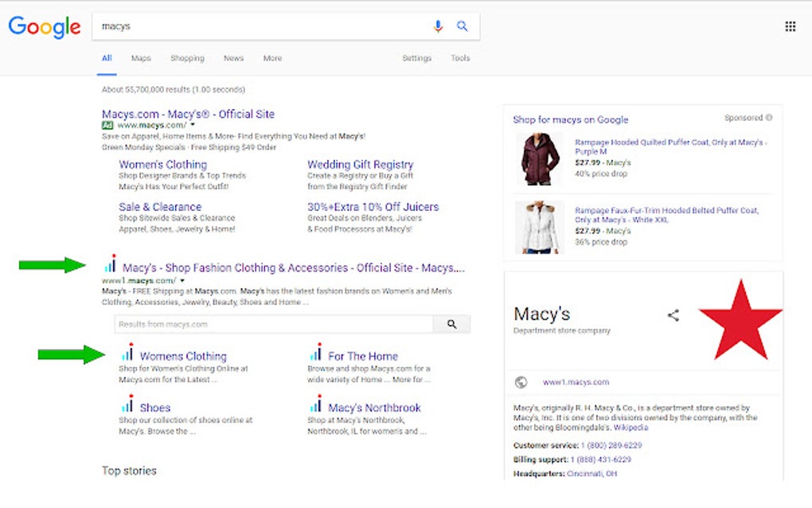Click the Macy's red star logo

click(740, 320)
